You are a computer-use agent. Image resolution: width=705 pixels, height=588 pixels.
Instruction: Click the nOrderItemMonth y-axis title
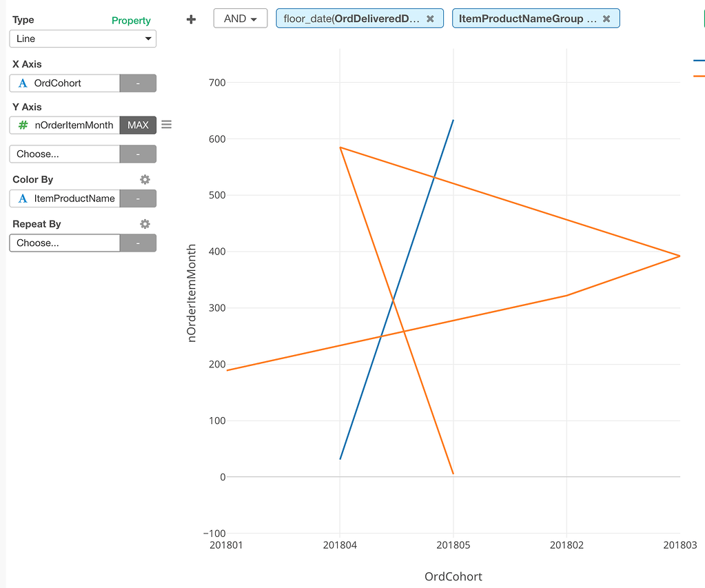(x=192, y=294)
